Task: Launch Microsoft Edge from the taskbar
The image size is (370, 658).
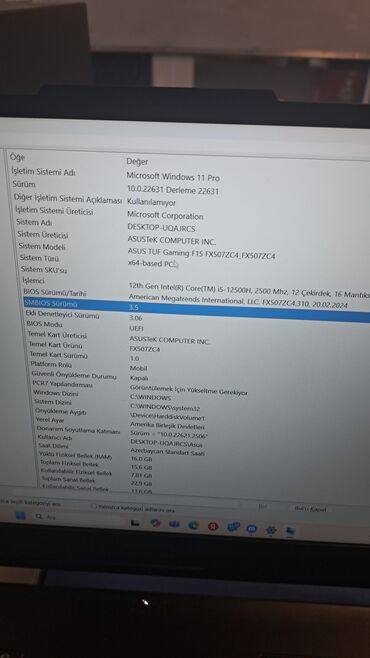Action: click(x=193, y=525)
